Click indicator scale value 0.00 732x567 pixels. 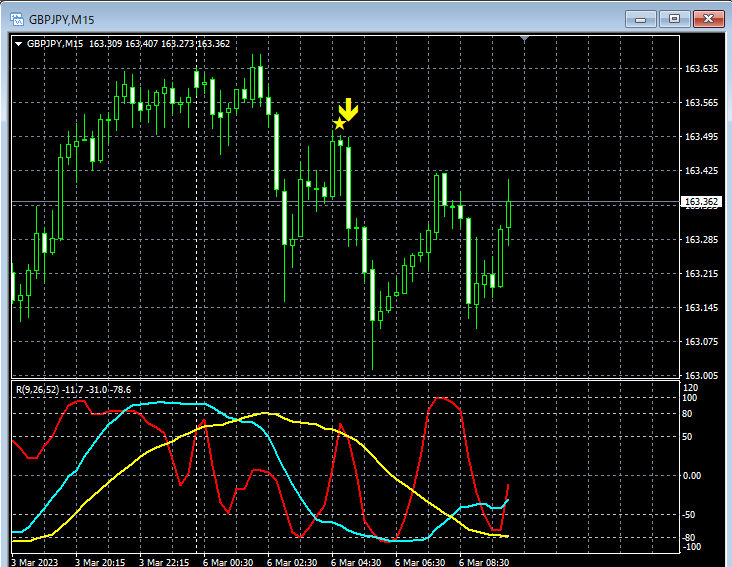click(x=692, y=476)
